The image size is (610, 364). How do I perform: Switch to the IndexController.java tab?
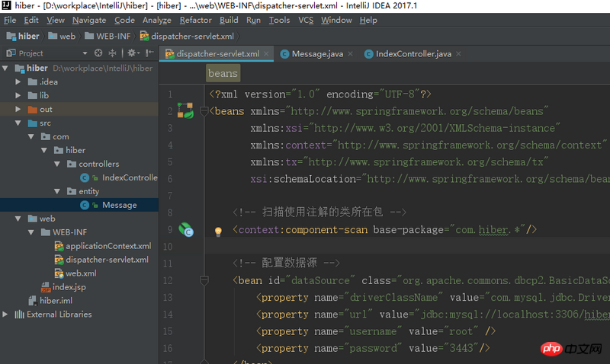pos(413,54)
